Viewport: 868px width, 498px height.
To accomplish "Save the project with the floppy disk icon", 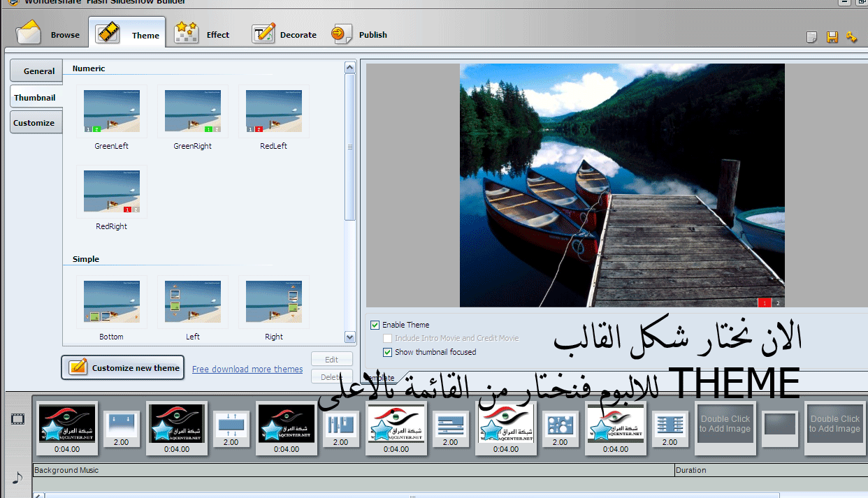I will pyautogui.click(x=832, y=37).
